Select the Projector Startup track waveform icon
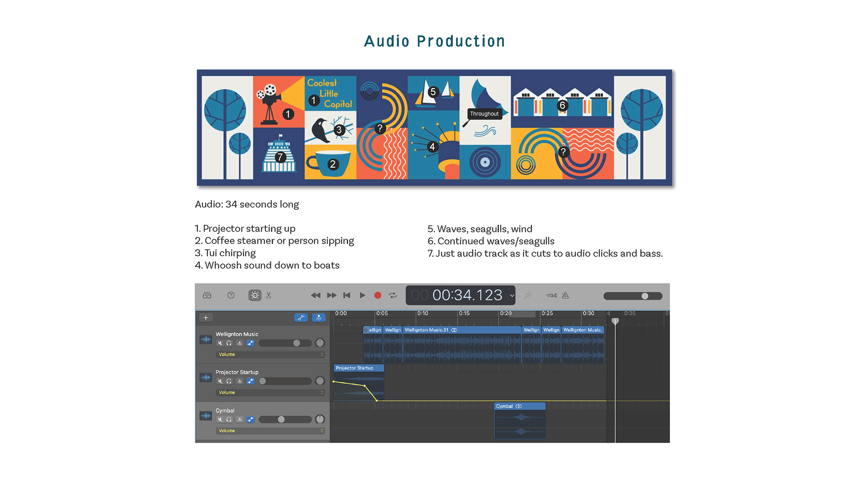 pos(206,377)
